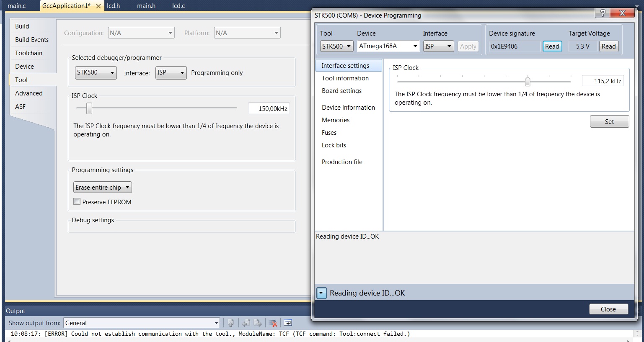Read the device signature
This screenshot has height=342, width=644.
pyautogui.click(x=552, y=46)
